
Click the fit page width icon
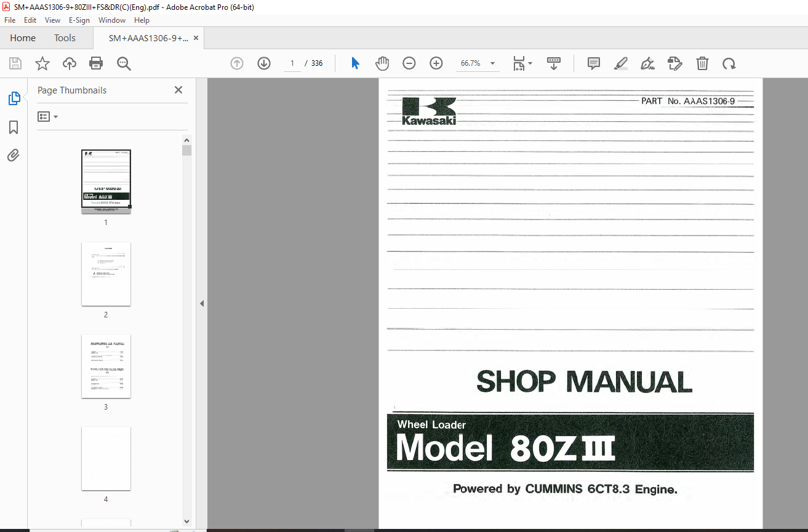point(519,63)
